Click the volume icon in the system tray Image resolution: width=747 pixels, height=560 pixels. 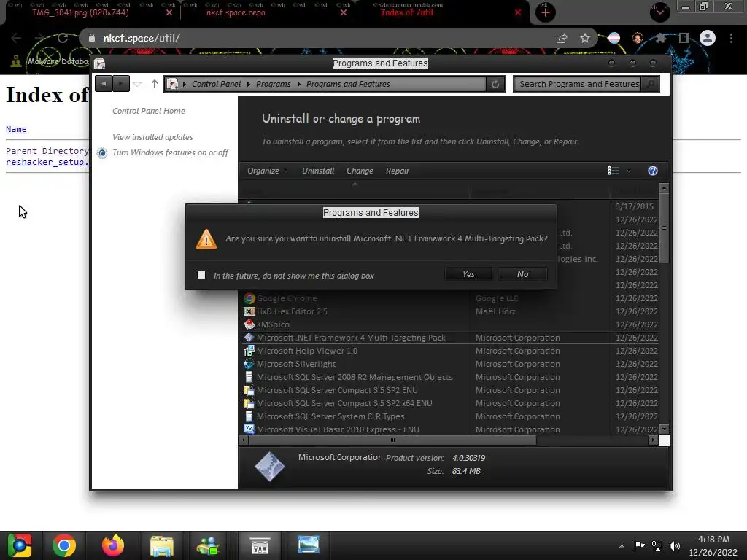pyautogui.click(x=675, y=545)
